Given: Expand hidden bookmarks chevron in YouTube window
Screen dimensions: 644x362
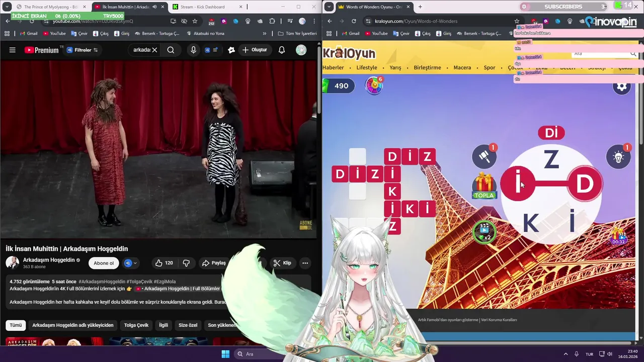Looking at the screenshot, I should (x=265, y=34).
